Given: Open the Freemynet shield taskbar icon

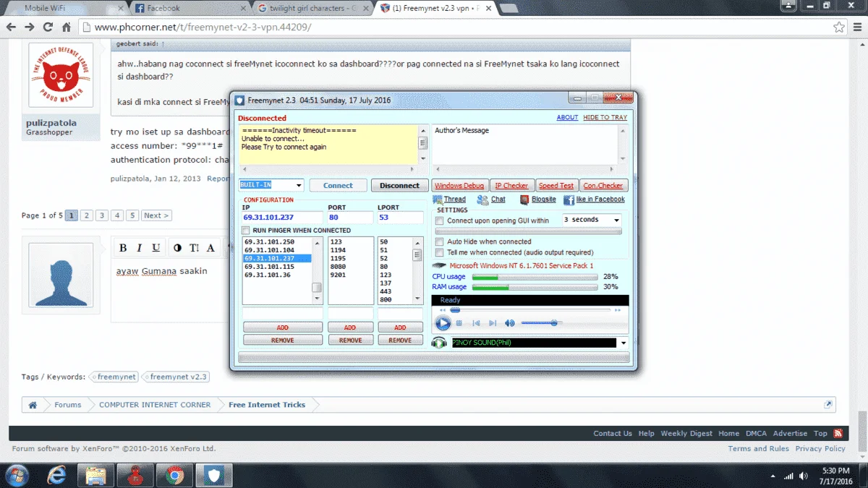Looking at the screenshot, I should coord(213,475).
